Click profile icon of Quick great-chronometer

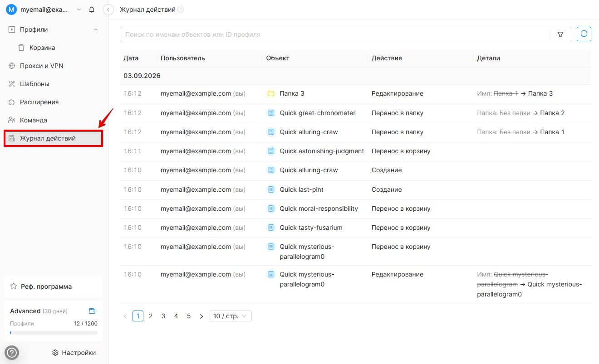point(271,113)
